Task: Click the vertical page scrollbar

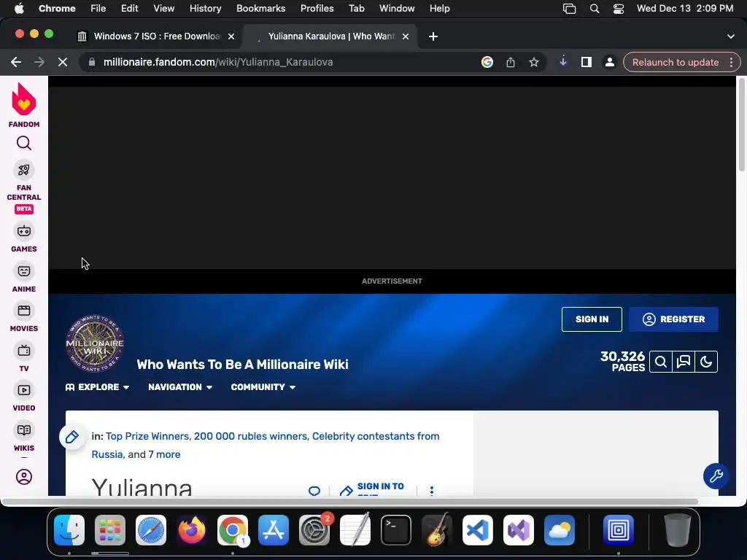Action: 741,124
